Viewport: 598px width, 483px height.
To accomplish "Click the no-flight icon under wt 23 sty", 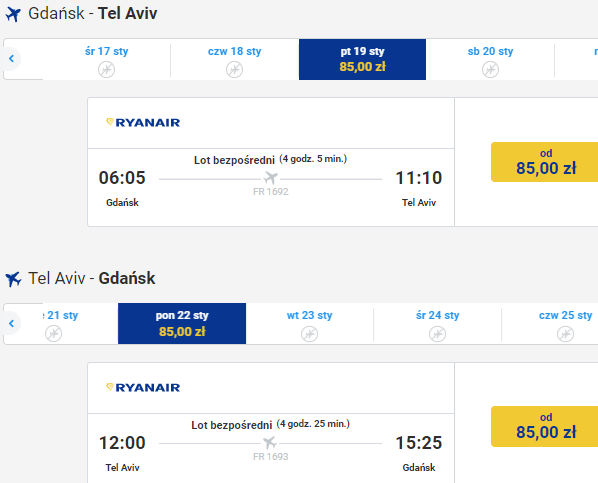I will pyautogui.click(x=309, y=334).
